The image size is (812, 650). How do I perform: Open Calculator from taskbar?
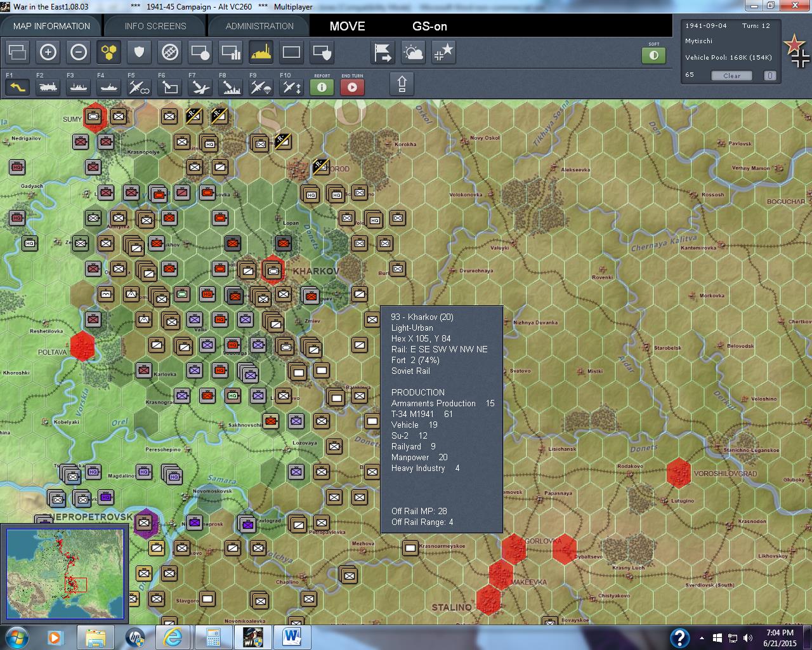[213, 637]
